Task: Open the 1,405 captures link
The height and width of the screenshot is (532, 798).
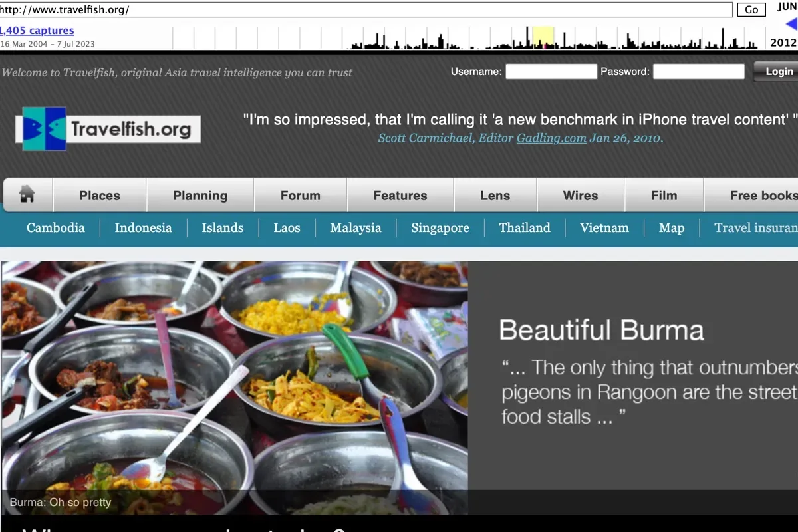Action: point(37,31)
